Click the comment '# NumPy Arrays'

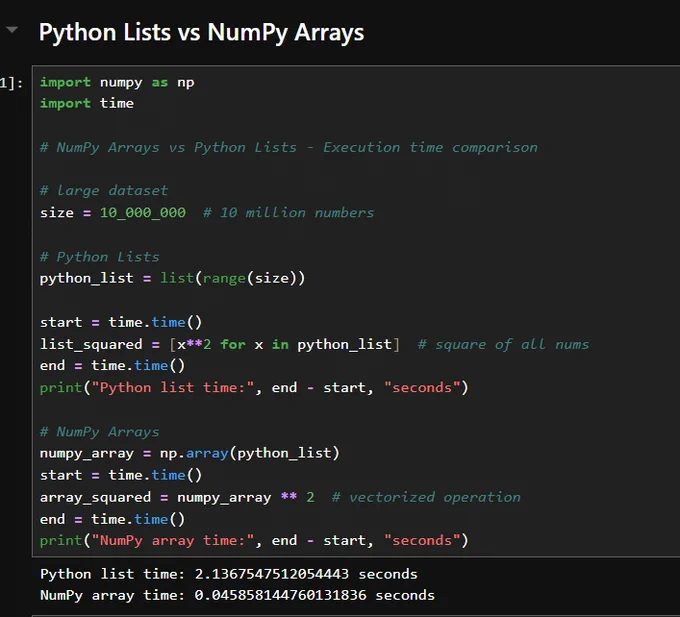click(99, 432)
